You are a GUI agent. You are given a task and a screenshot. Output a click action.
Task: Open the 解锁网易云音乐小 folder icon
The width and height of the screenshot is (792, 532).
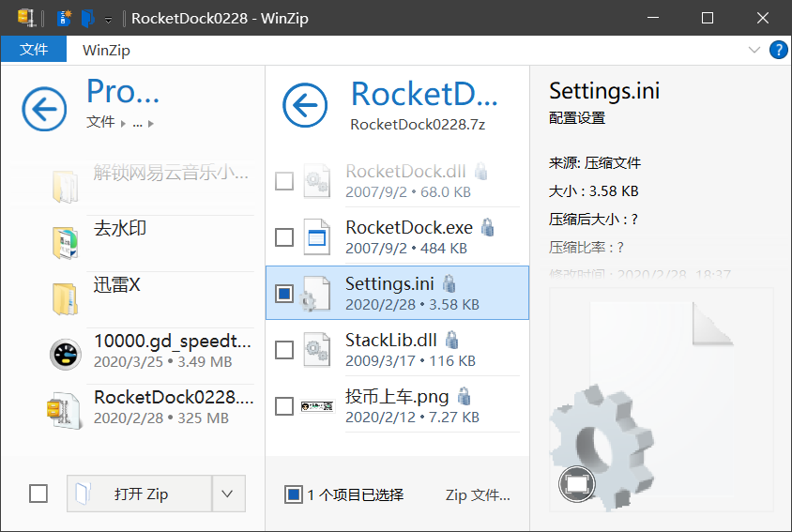click(65, 187)
